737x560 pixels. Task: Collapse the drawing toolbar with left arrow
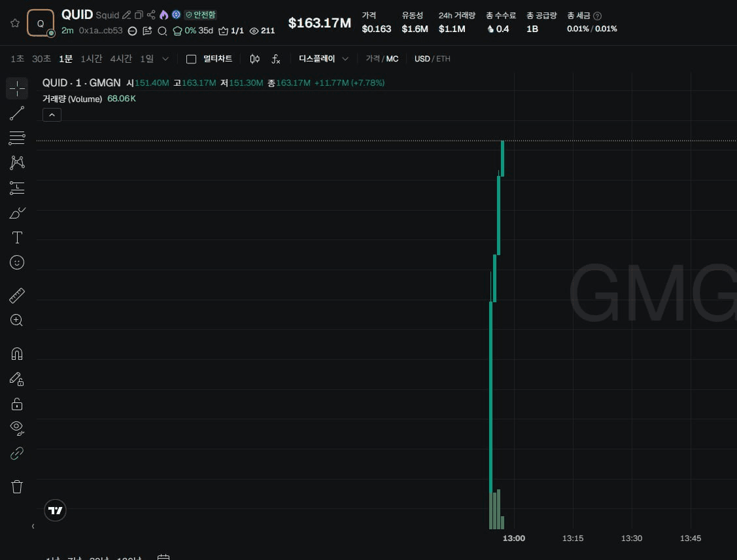point(33,526)
